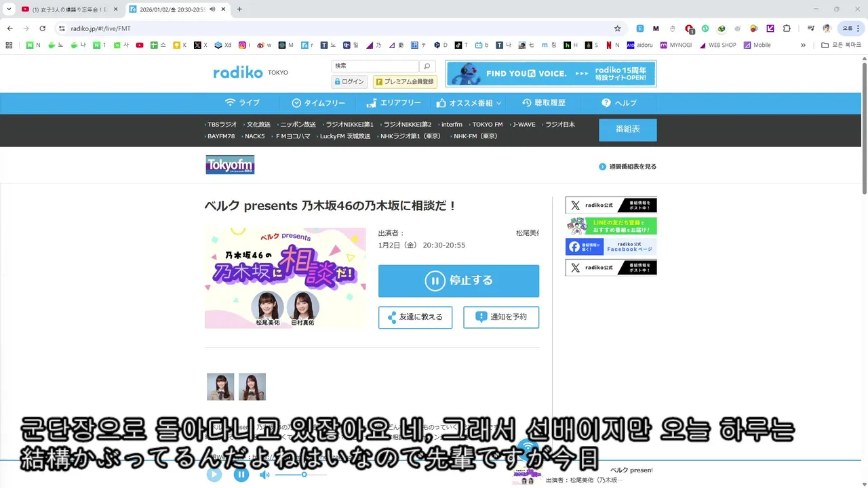
Task: Open the media control icon in toolbar
Action: click(x=811, y=28)
